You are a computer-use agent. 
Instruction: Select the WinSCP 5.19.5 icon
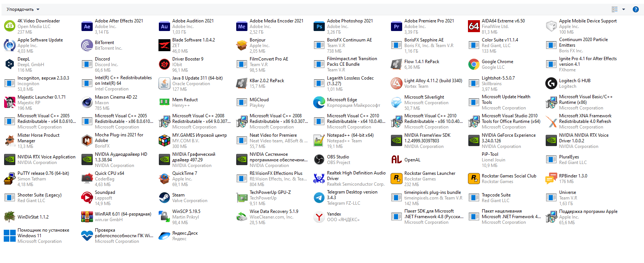(164, 217)
